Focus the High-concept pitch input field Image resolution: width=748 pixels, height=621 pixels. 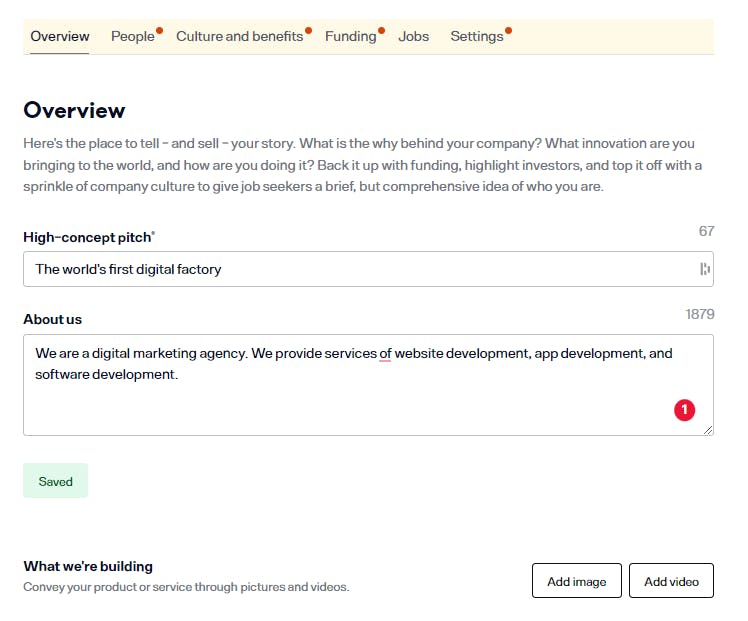pos(368,269)
